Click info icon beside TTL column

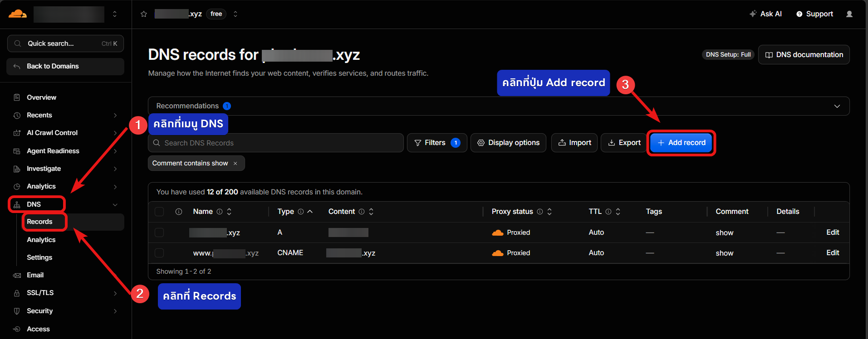[608, 212]
